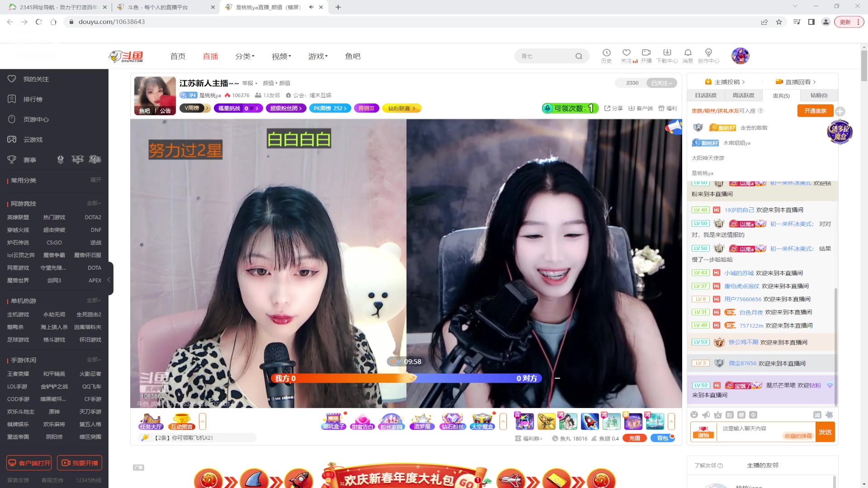
Task: Switch to the 周活跃度 tab
Action: pos(744,95)
